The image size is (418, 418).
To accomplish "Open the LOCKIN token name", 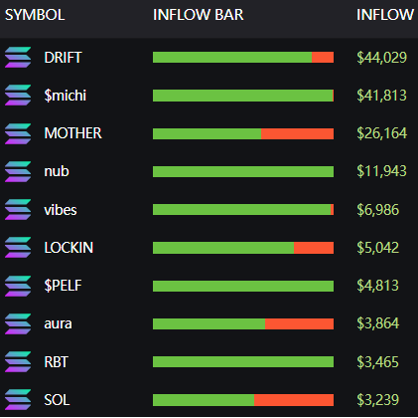I will pos(69,248).
